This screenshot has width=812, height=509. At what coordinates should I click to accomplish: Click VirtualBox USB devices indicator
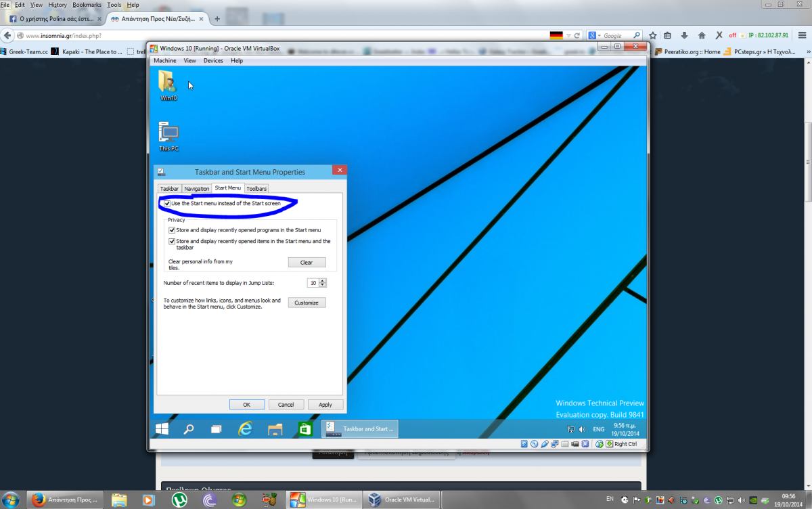click(545, 444)
